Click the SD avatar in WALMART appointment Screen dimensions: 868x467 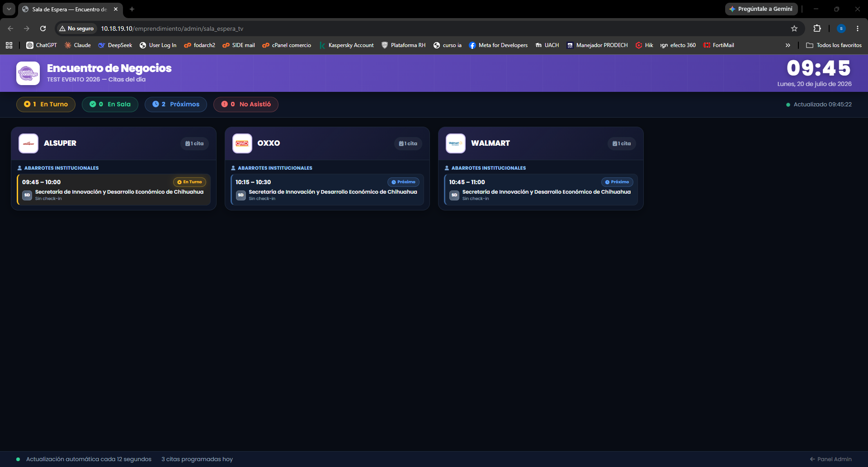[x=454, y=195]
